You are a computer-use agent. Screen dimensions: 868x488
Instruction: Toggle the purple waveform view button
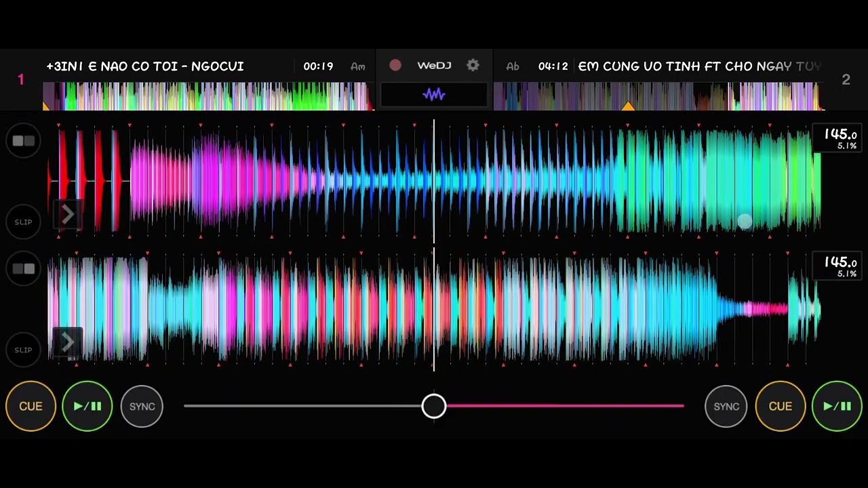[x=434, y=95]
